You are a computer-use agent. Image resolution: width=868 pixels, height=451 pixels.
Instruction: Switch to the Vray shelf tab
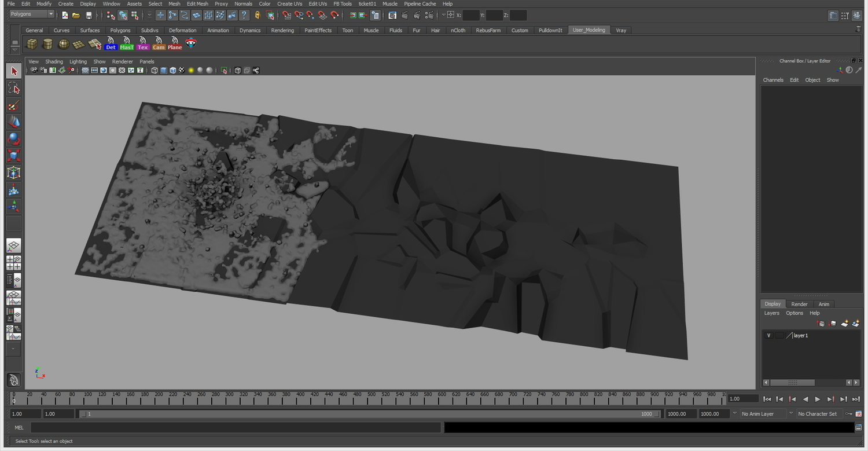[621, 30]
